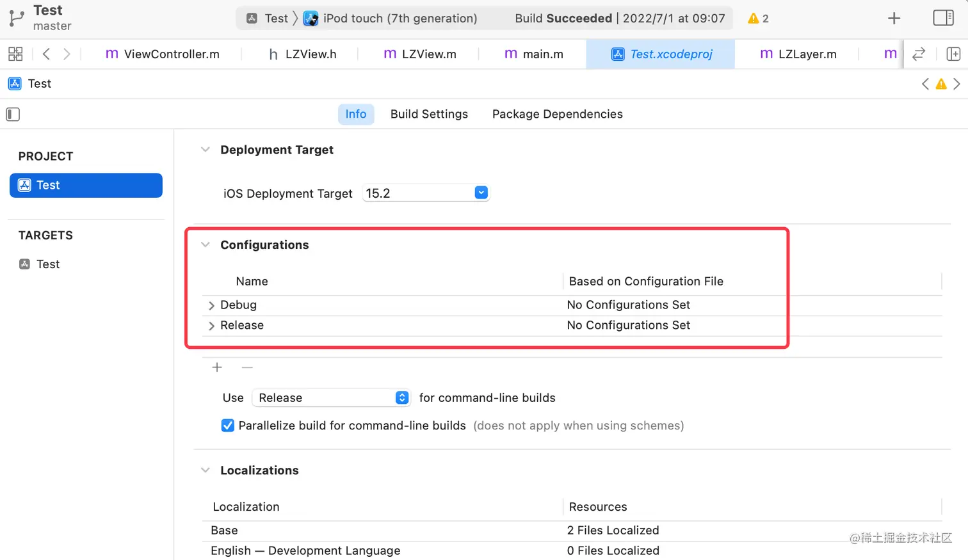Collapse the Configurations section
Screen dimensions: 968x560
pyautogui.click(x=206, y=245)
